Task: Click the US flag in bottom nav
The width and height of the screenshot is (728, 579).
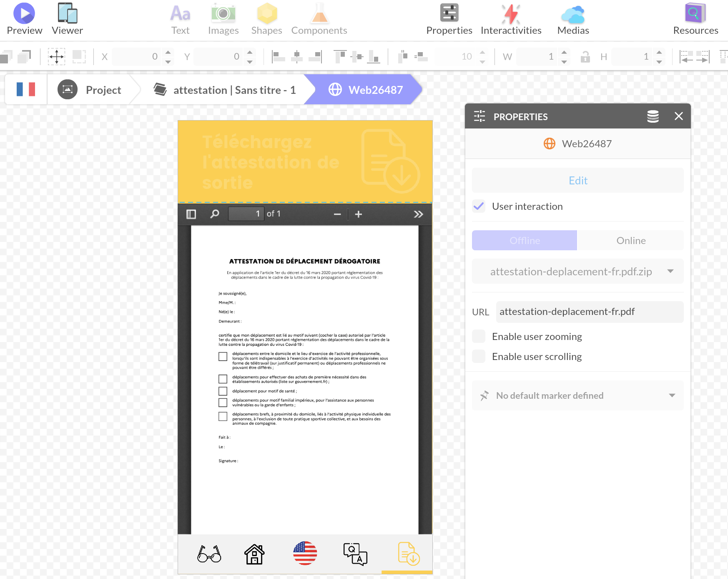Action: click(x=305, y=553)
